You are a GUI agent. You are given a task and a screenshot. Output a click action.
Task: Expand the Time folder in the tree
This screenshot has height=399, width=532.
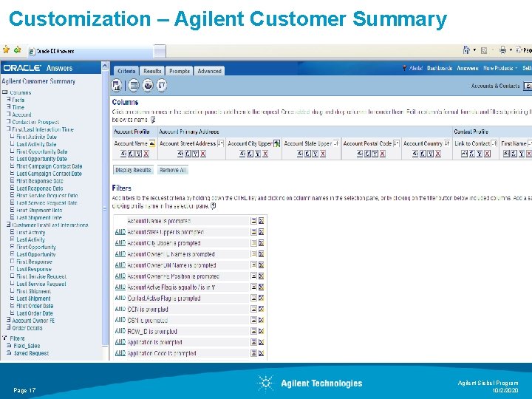coord(8,107)
